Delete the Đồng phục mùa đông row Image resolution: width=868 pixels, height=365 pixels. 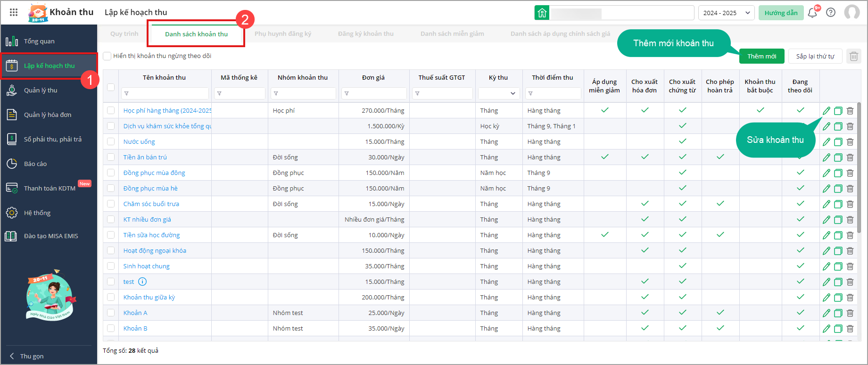click(x=850, y=173)
